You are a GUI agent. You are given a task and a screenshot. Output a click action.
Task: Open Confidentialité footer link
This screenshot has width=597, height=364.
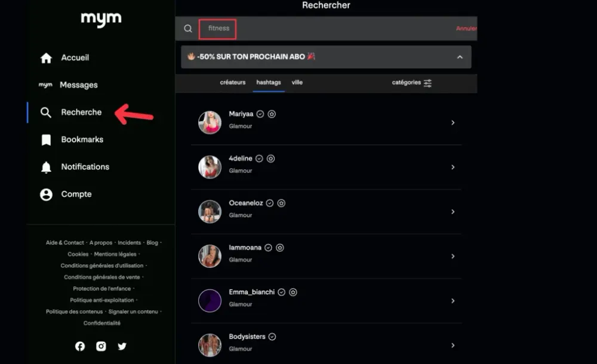[102, 323]
